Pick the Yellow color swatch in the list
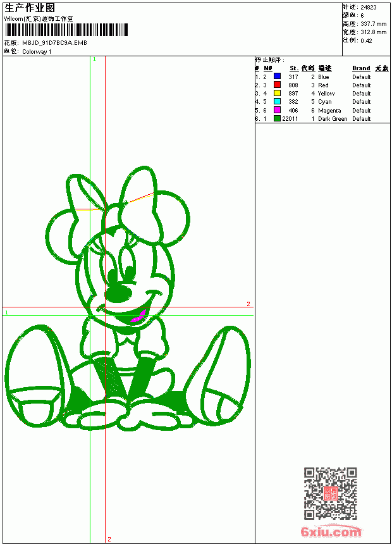 (x=277, y=93)
